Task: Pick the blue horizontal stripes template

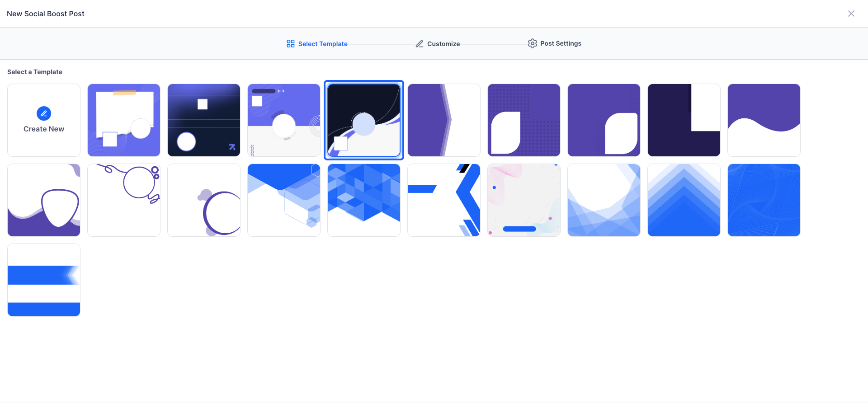Action: [x=44, y=280]
